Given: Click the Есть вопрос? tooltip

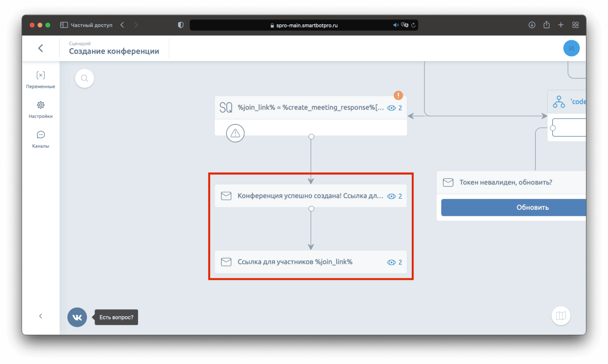Looking at the screenshot, I should [116, 317].
